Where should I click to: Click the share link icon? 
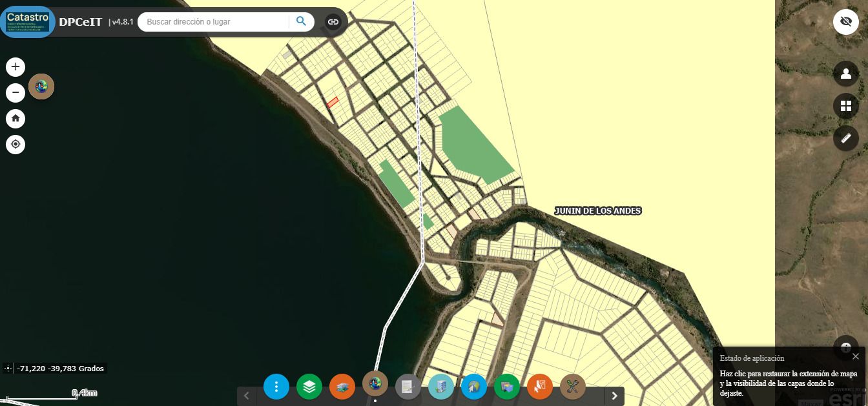(x=333, y=22)
